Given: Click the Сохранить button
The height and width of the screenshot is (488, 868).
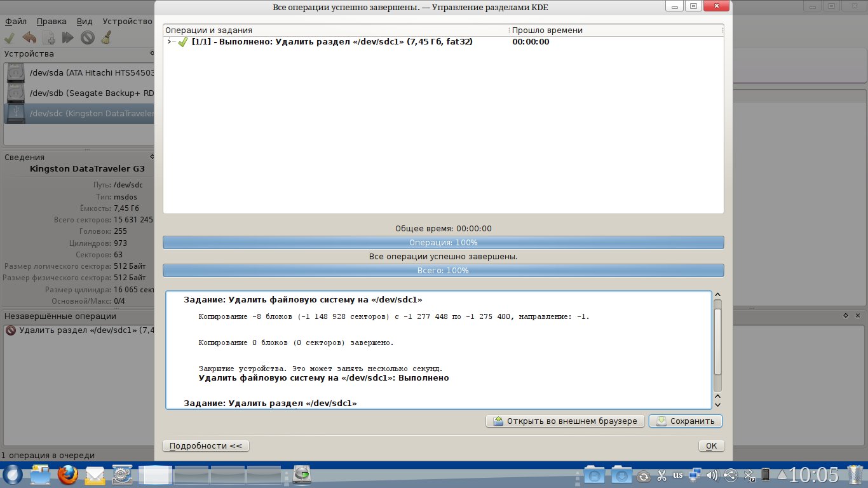Looking at the screenshot, I should (686, 421).
